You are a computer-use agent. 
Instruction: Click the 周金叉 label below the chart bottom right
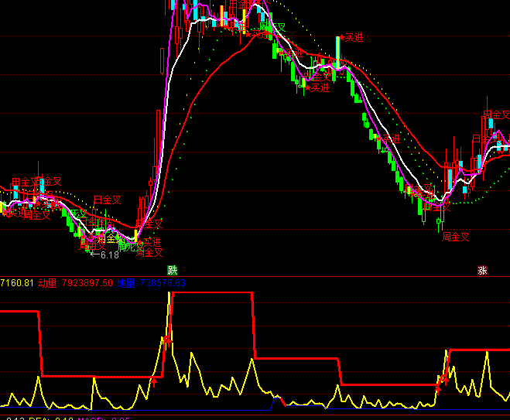455,237
